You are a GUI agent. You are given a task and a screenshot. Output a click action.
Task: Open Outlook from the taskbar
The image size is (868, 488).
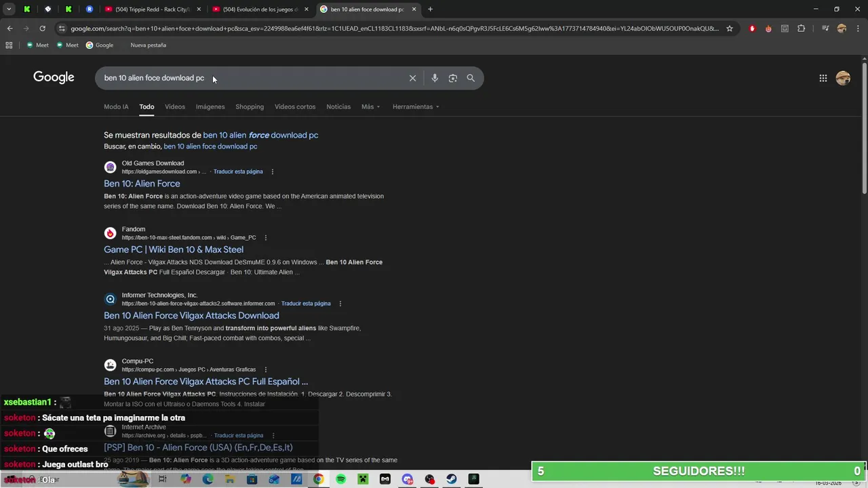tap(274, 479)
